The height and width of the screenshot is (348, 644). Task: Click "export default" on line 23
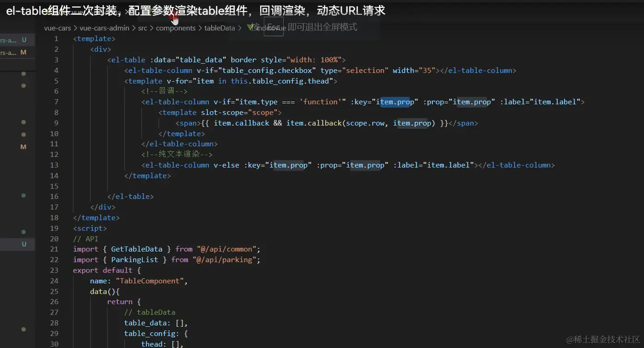(103, 270)
